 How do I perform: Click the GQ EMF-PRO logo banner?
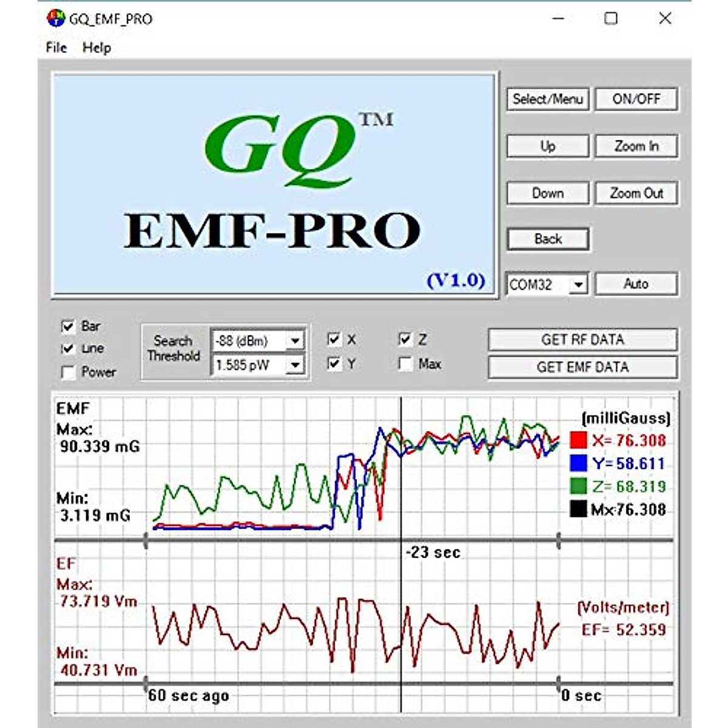(x=275, y=184)
